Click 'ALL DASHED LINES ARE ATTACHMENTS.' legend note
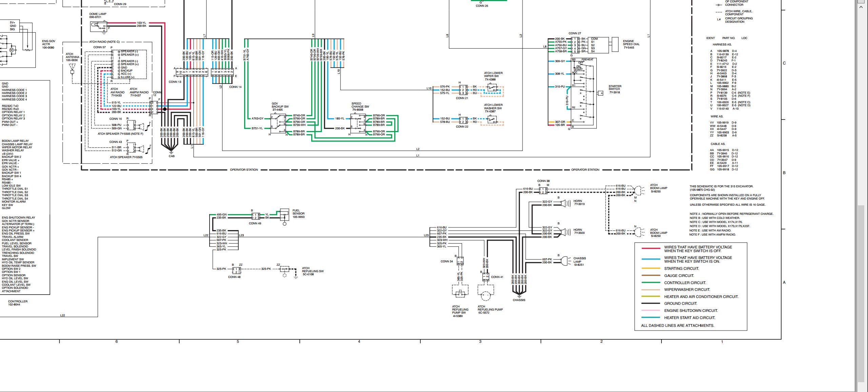Screen dimensions: 868x392 (677, 325)
